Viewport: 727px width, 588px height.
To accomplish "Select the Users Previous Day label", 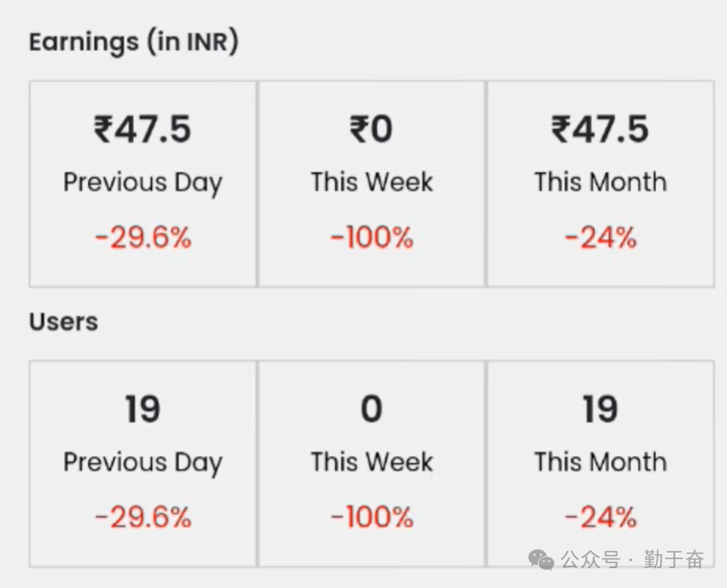I will pyautogui.click(x=142, y=462).
